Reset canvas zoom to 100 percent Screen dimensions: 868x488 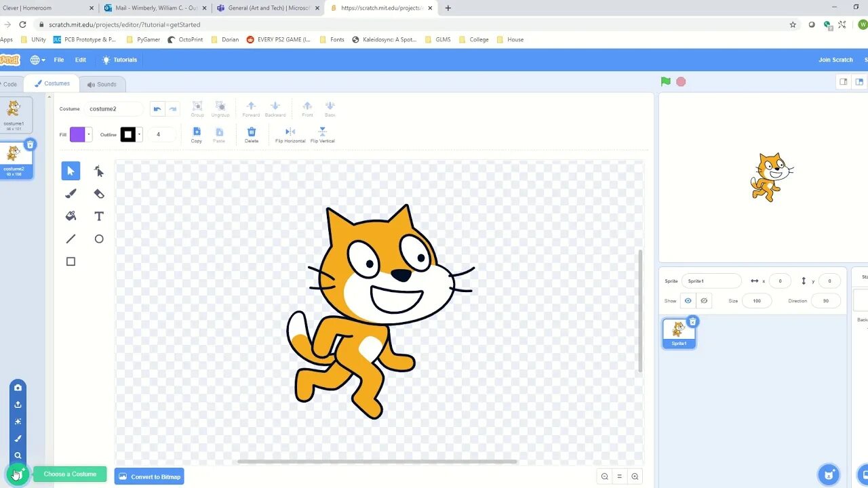pyautogui.click(x=619, y=476)
